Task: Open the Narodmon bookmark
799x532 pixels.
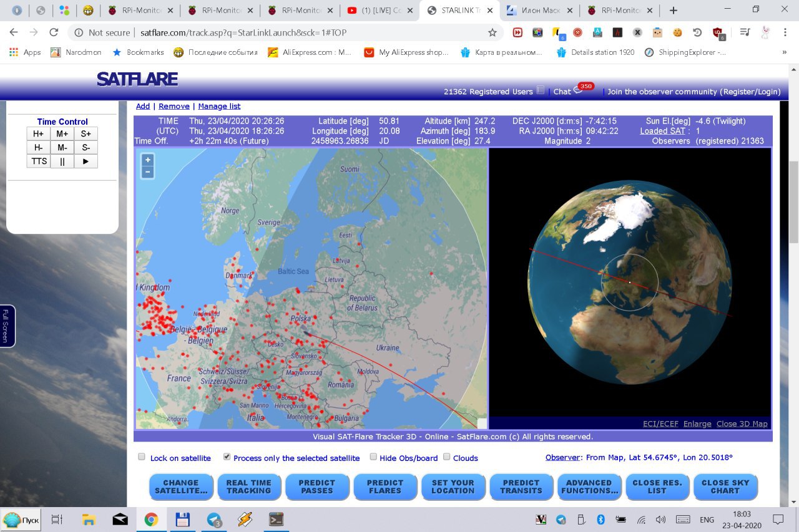Action: [x=76, y=52]
